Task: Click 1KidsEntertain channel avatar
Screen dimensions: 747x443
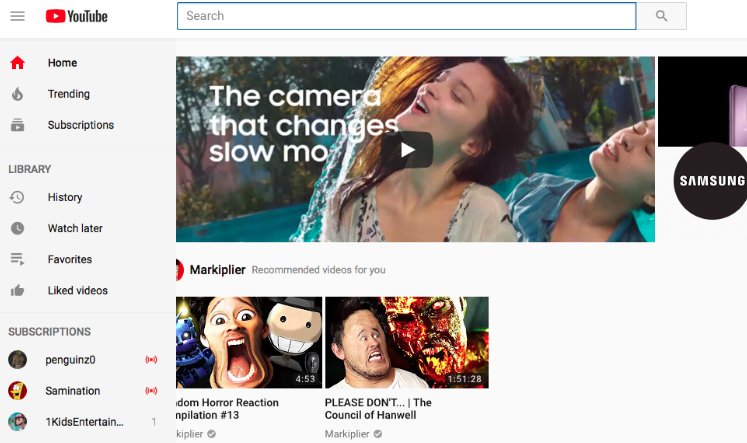Action: click(x=18, y=422)
